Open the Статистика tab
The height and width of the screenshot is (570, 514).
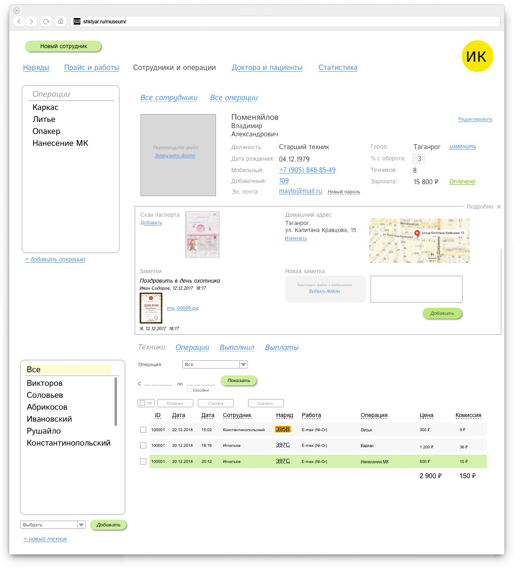(x=338, y=67)
